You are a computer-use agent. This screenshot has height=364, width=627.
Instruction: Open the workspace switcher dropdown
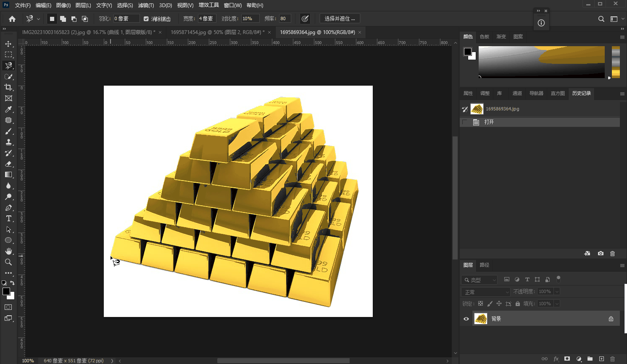point(616,19)
